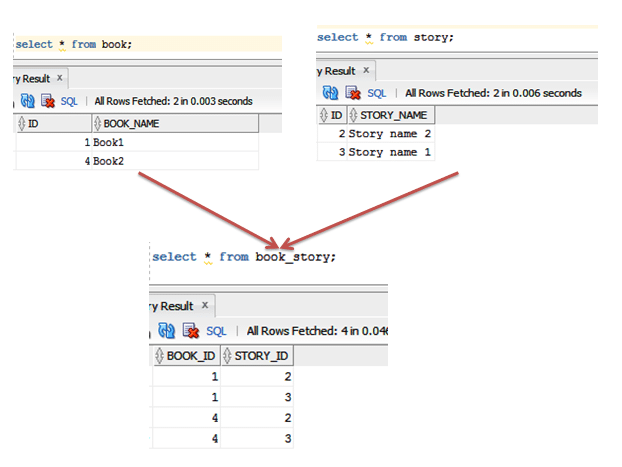Click the 'Story name 1' cell

point(390,152)
